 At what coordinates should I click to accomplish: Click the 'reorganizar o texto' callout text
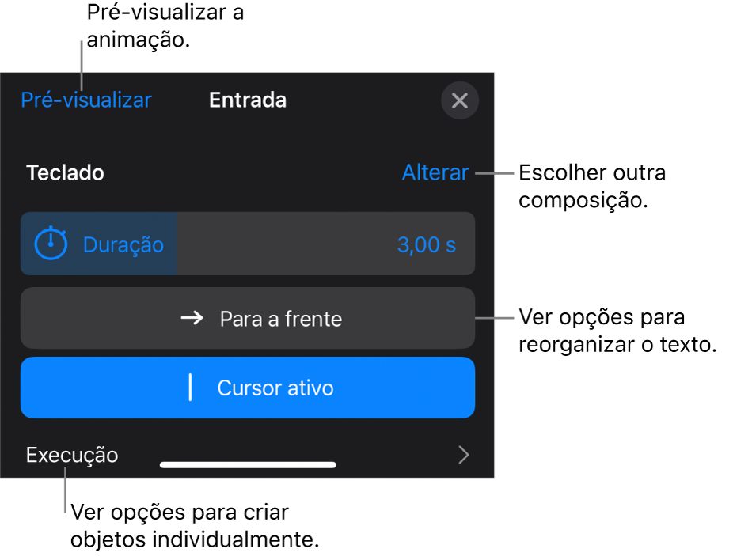(617, 345)
